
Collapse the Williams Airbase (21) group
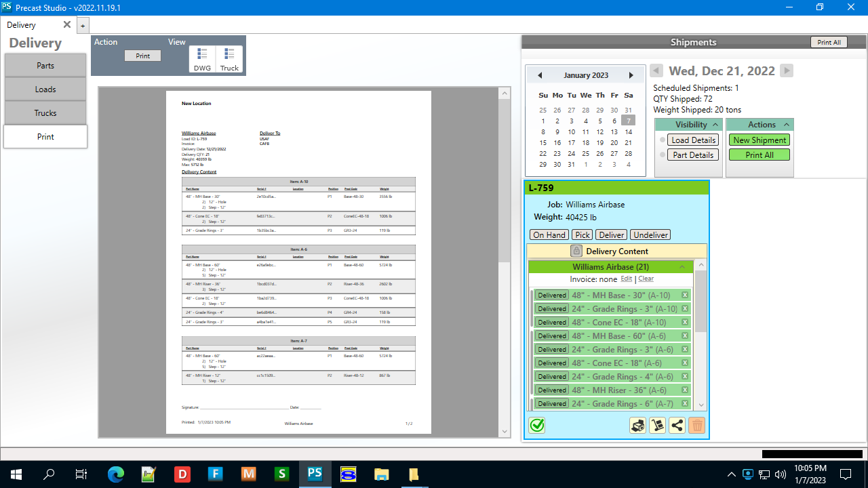[682, 267]
